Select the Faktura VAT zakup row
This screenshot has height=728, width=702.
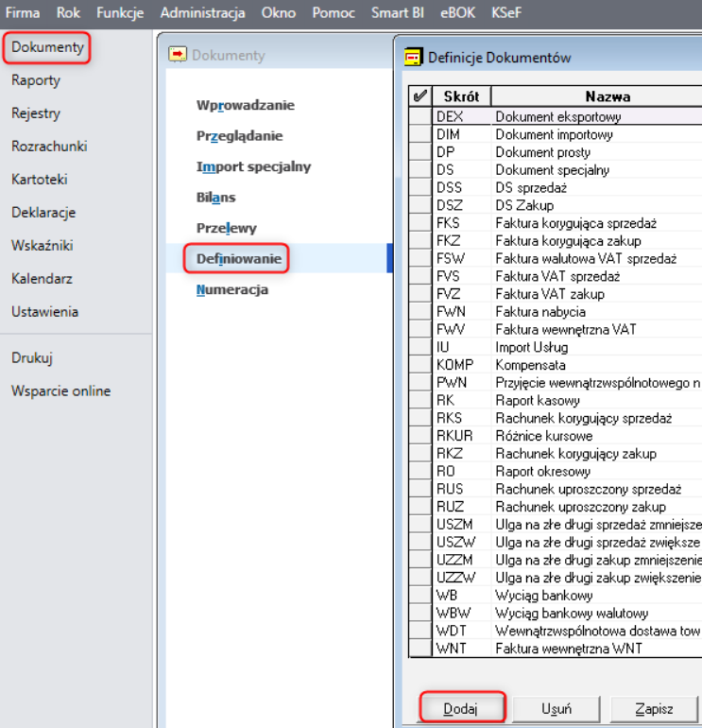pyautogui.click(x=550, y=294)
